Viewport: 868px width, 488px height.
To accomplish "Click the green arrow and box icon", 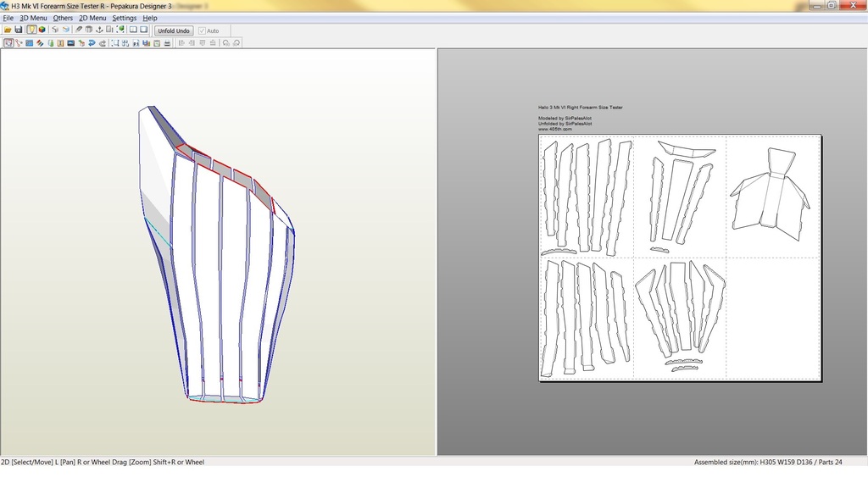I will coord(81,42).
